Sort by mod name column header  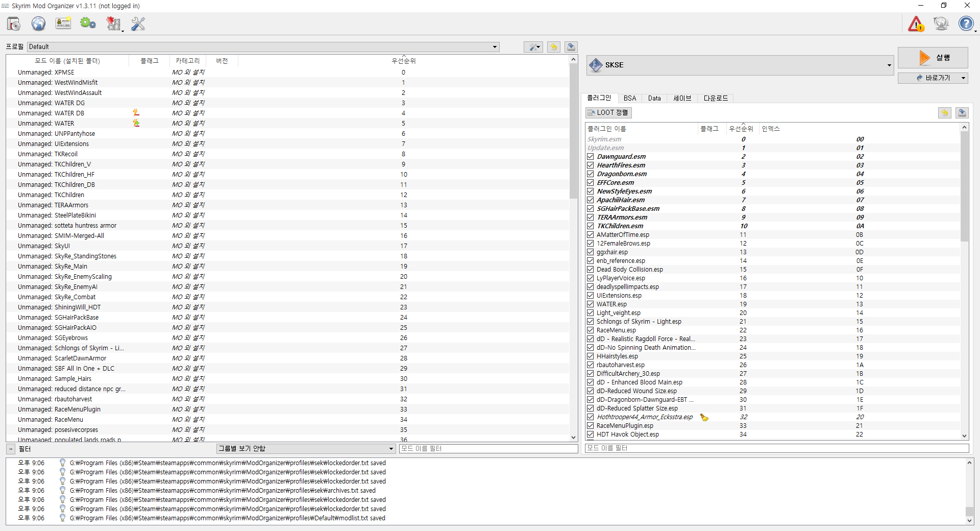pyautogui.click(x=67, y=61)
